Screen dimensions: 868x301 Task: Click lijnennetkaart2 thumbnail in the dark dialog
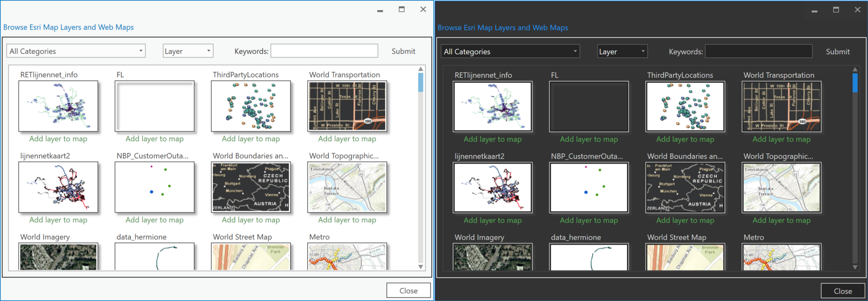pos(492,187)
